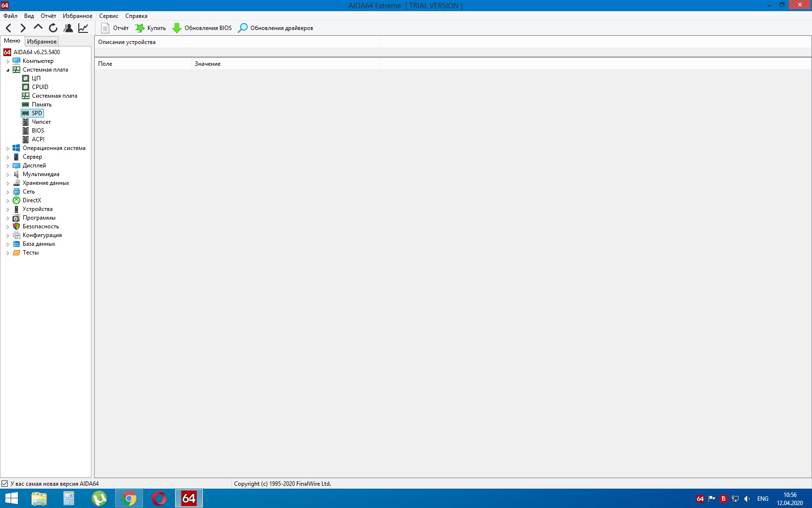This screenshot has height=508, width=812.
Task: Expand the Хранение данных node
Action: (8, 183)
